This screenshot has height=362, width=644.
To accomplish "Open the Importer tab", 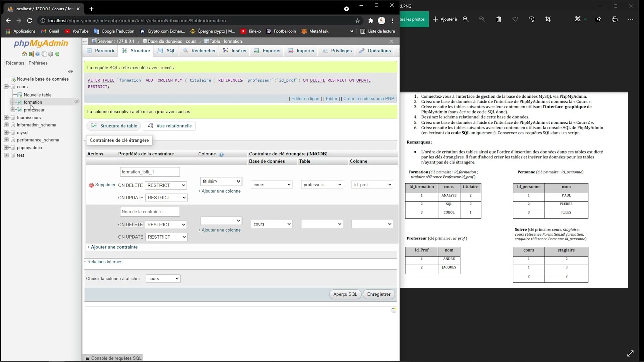I will point(301,51).
